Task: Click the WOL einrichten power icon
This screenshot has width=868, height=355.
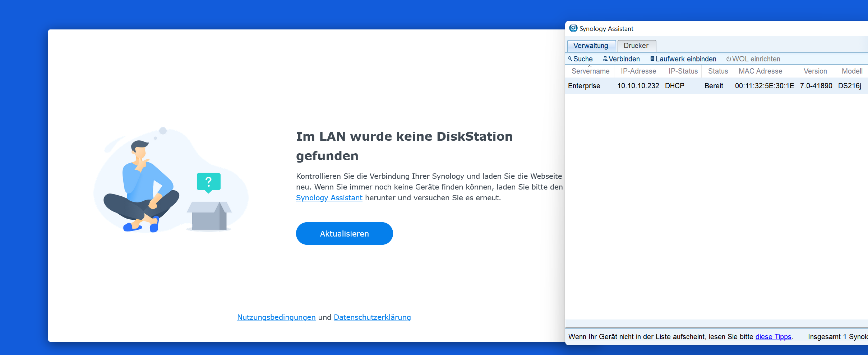Action: click(729, 59)
